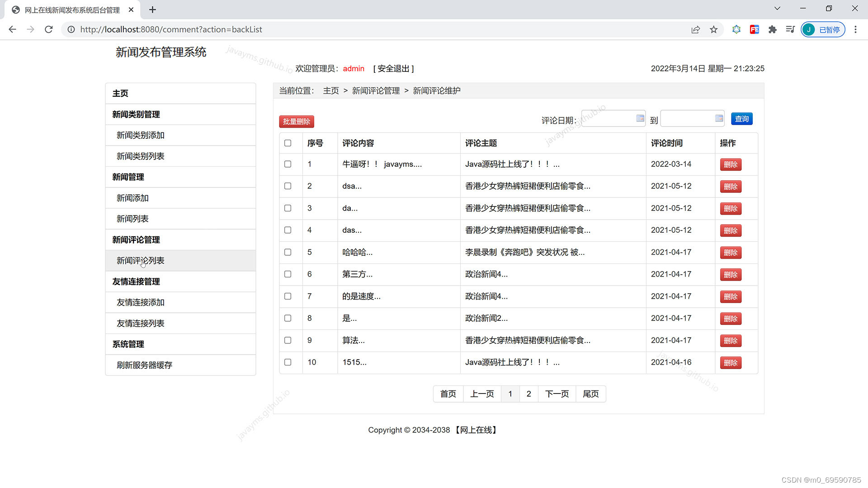Check the checkbox for comment row 8
This screenshot has width=868, height=488.
point(288,318)
